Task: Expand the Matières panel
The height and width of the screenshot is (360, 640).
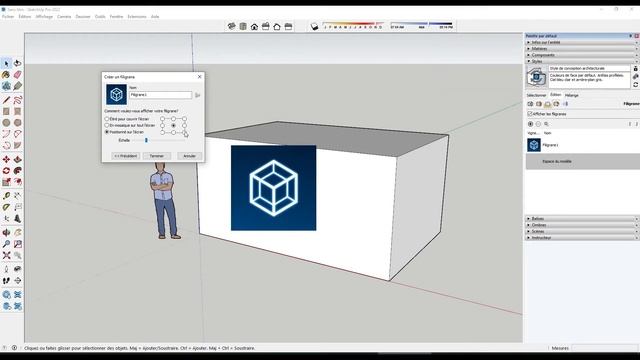Action: click(582, 49)
